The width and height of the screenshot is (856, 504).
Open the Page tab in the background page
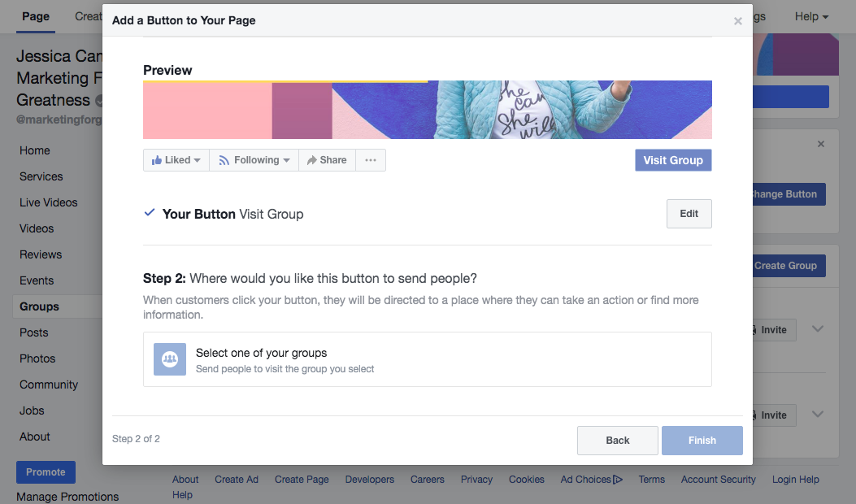tap(36, 16)
